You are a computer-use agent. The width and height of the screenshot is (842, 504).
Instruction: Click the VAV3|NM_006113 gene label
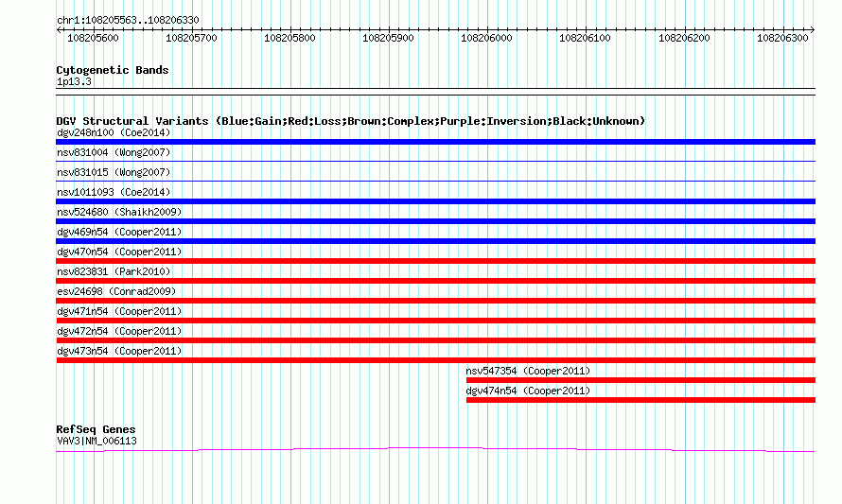click(x=96, y=442)
